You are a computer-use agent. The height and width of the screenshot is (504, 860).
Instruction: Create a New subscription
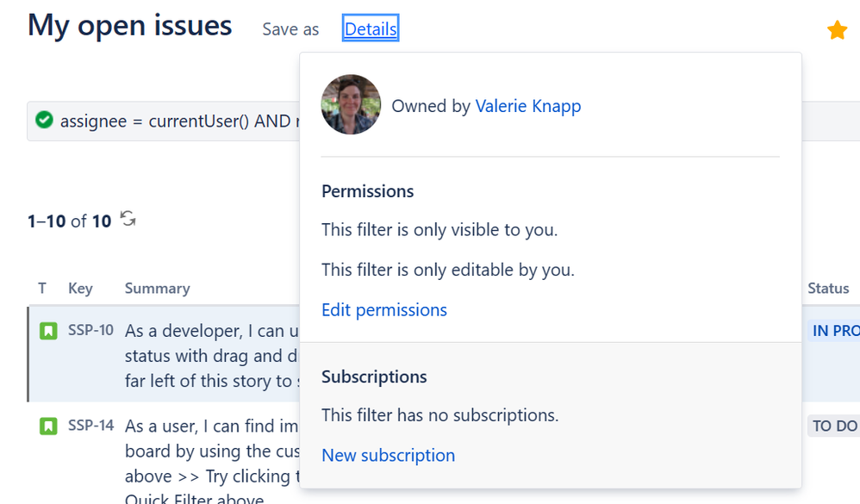(x=389, y=456)
